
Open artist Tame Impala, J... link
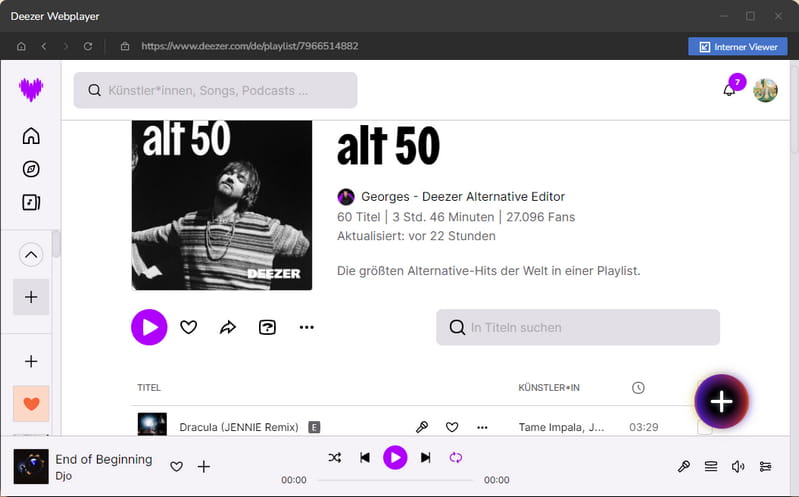[562, 427]
